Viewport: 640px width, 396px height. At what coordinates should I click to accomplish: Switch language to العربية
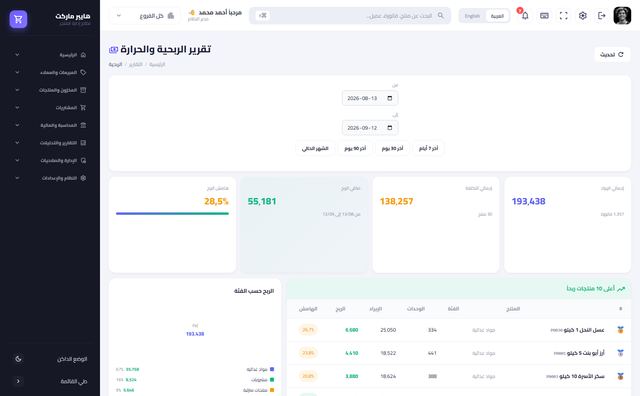497,16
